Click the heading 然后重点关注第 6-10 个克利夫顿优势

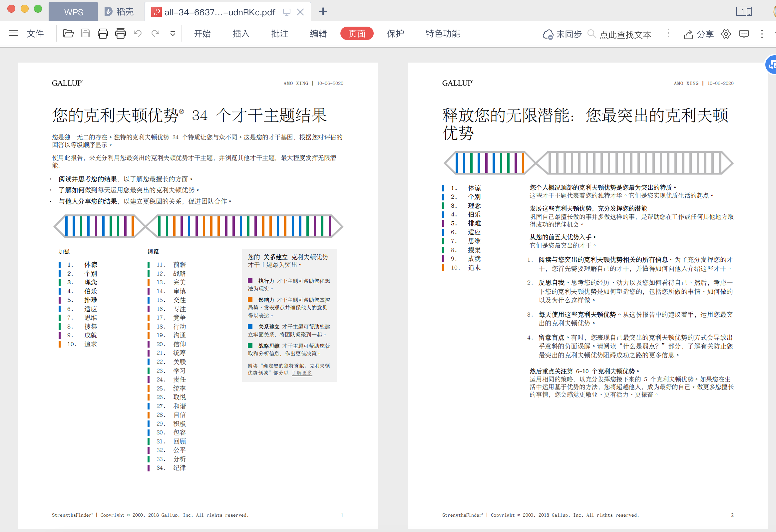(585, 371)
